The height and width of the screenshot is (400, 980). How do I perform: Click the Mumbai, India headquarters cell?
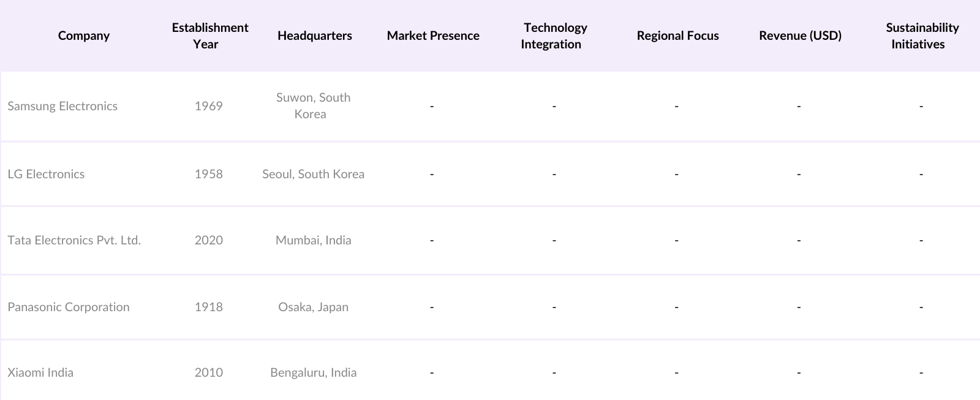pos(313,240)
